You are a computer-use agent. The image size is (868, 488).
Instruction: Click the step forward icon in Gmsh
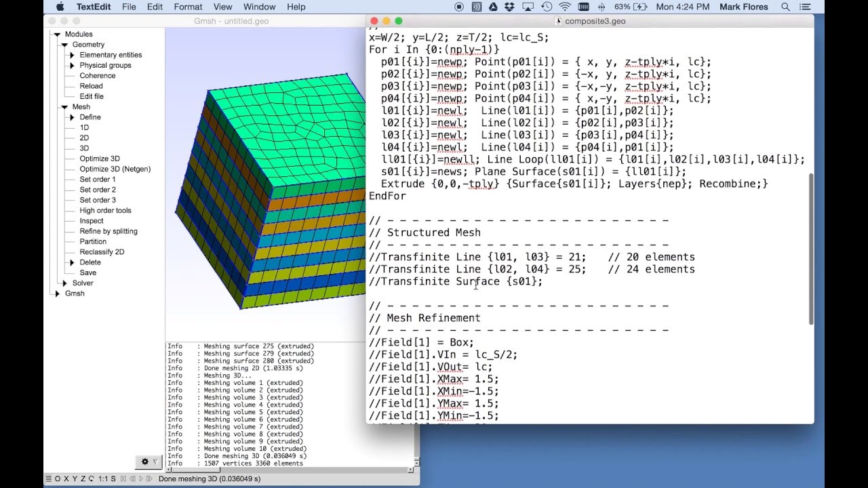(x=149, y=479)
